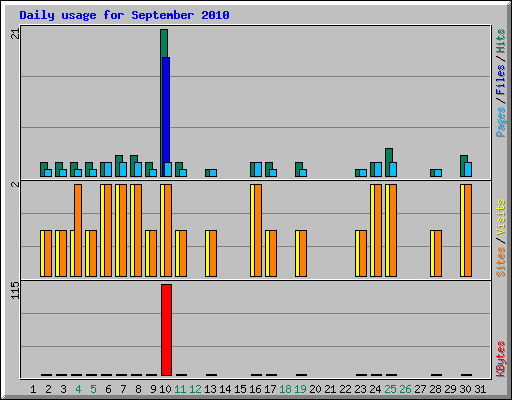Click the "Hits" legend label
Screen dimensions: 512x400
(500, 41)
